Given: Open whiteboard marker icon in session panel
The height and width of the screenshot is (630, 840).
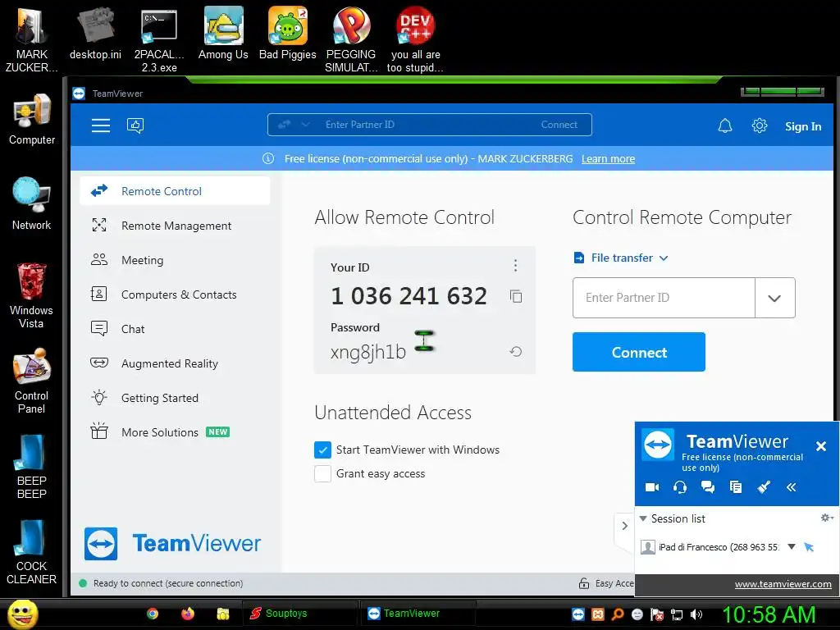Looking at the screenshot, I should tap(764, 487).
